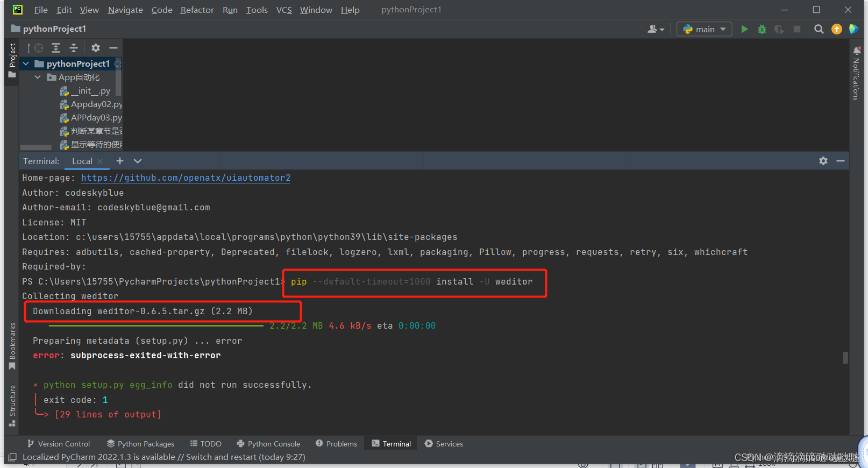Image resolution: width=868 pixels, height=468 pixels.
Task: Close the Local terminal tab
Action: coord(100,161)
